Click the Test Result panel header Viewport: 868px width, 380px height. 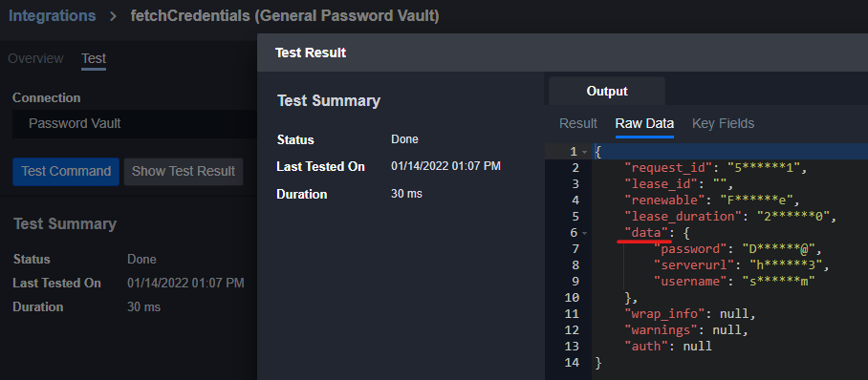point(562,53)
